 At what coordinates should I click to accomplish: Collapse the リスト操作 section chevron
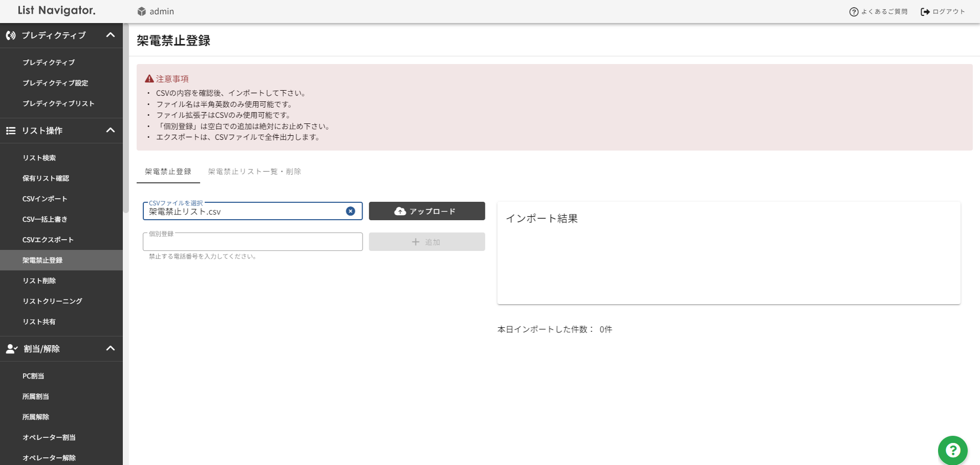click(110, 130)
